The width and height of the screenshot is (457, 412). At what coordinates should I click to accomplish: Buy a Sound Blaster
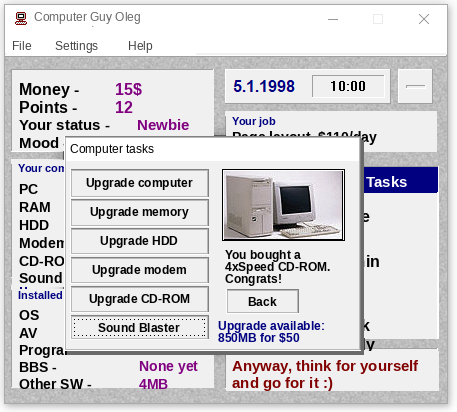[140, 327]
